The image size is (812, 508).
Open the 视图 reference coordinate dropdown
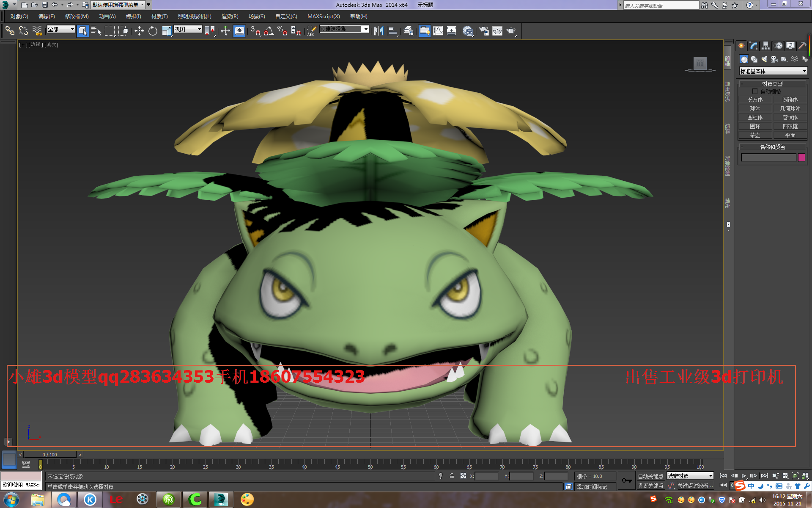pyautogui.click(x=188, y=29)
